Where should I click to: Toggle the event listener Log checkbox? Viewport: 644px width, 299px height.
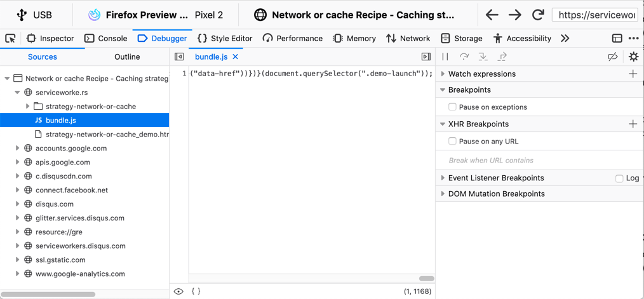pos(619,178)
